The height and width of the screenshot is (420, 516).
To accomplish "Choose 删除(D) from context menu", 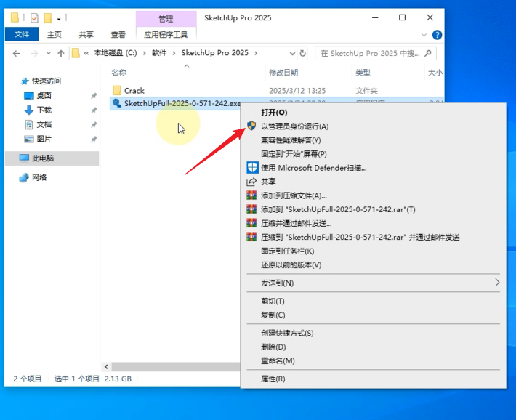I will point(273,347).
